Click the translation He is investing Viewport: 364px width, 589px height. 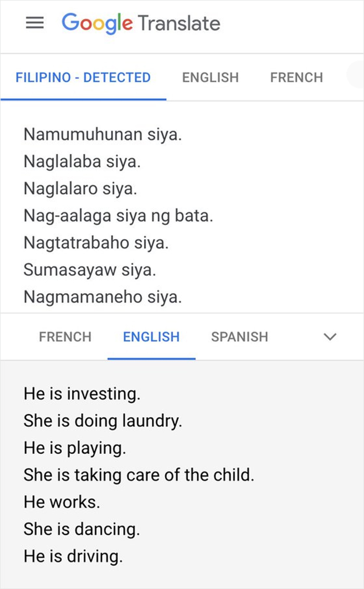pyautogui.click(x=83, y=394)
